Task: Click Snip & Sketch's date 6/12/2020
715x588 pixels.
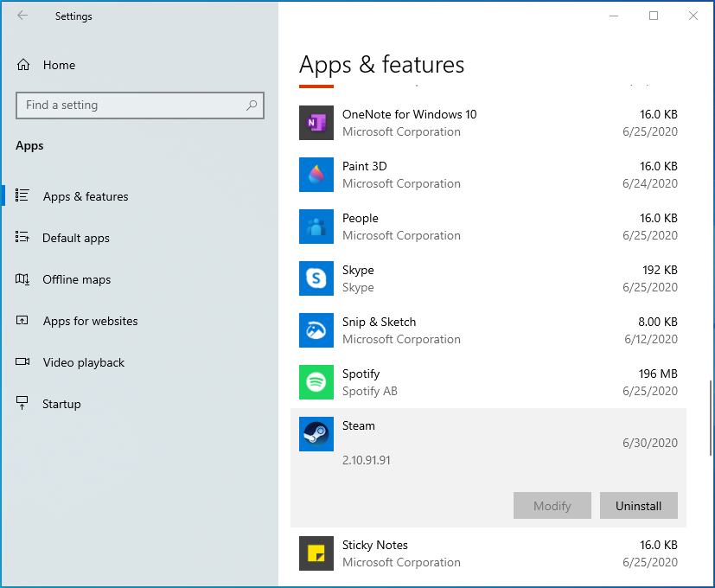Action: [x=651, y=339]
